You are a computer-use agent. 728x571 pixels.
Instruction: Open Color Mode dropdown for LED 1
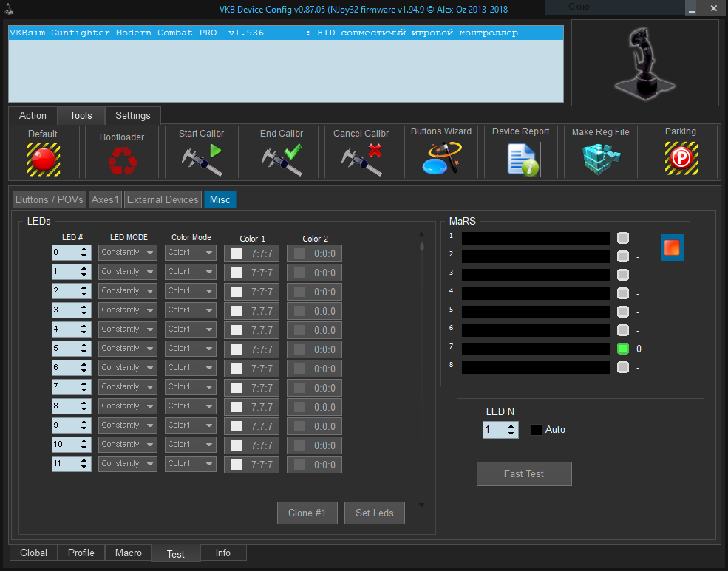pyautogui.click(x=191, y=272)
